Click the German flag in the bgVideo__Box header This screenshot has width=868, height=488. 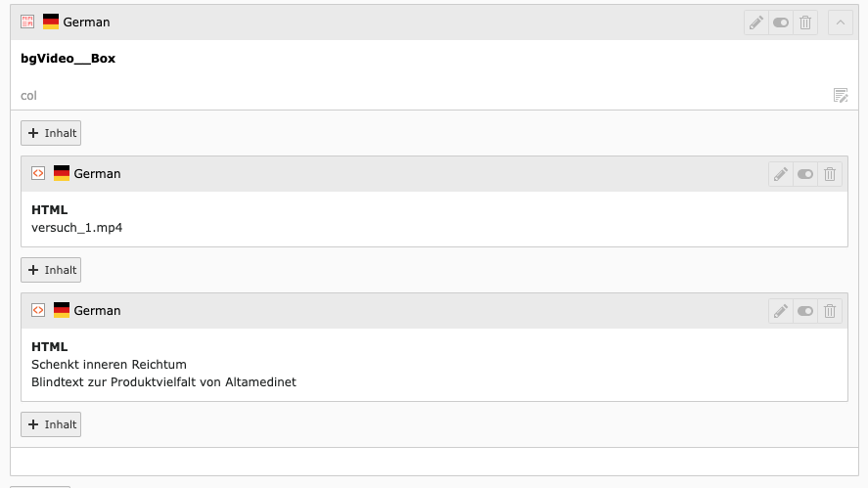pyautogui.click(x=51, y=22)
